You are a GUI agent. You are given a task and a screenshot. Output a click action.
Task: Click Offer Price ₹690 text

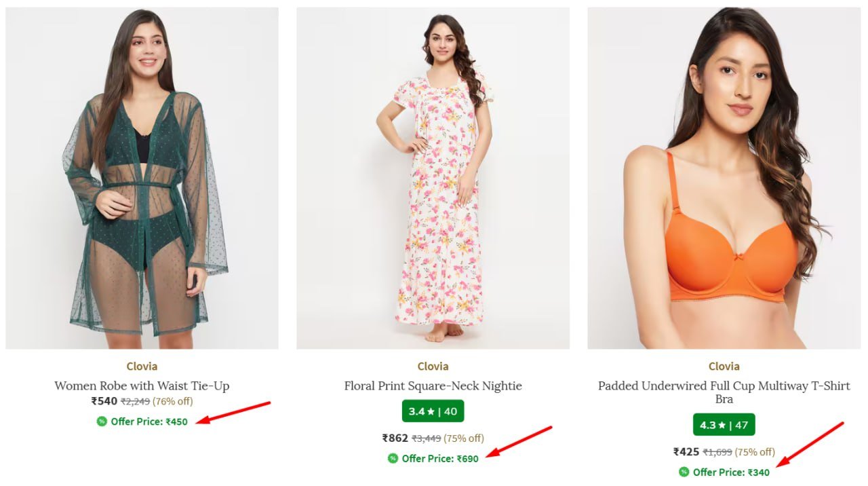point(440,458)
